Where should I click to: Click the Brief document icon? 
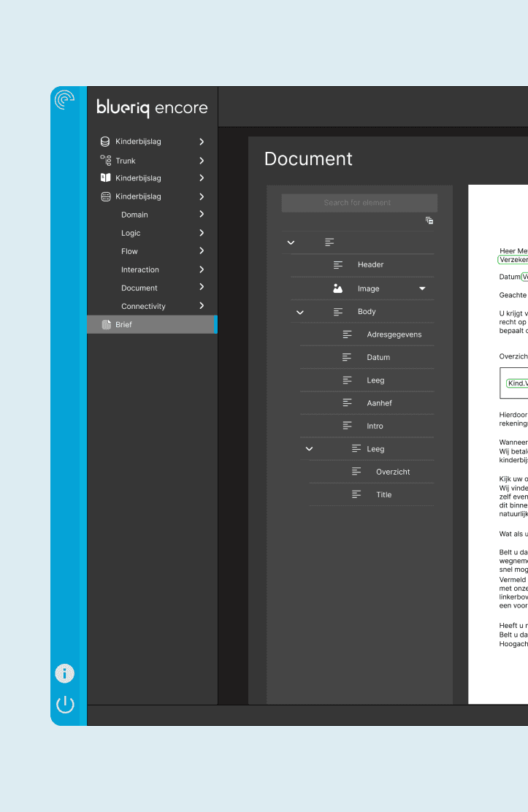(107, 324)
